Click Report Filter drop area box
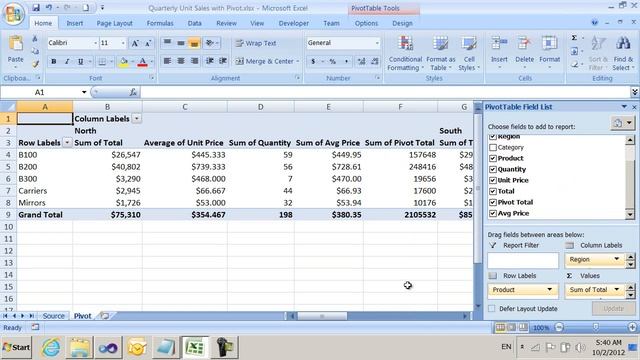Image resolution: width=640 pixels, height=360 pixels. 523,260
